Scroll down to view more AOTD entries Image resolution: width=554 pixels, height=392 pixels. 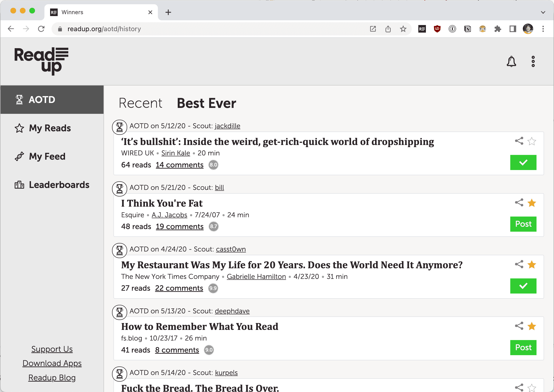[x=552, y=382]
